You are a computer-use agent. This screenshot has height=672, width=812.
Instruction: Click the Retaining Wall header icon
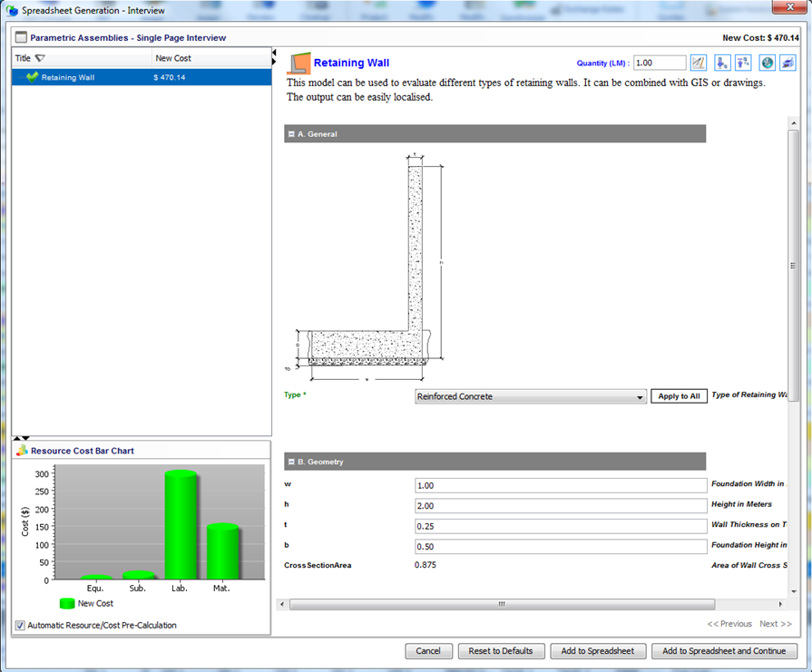tap(298, 63)
